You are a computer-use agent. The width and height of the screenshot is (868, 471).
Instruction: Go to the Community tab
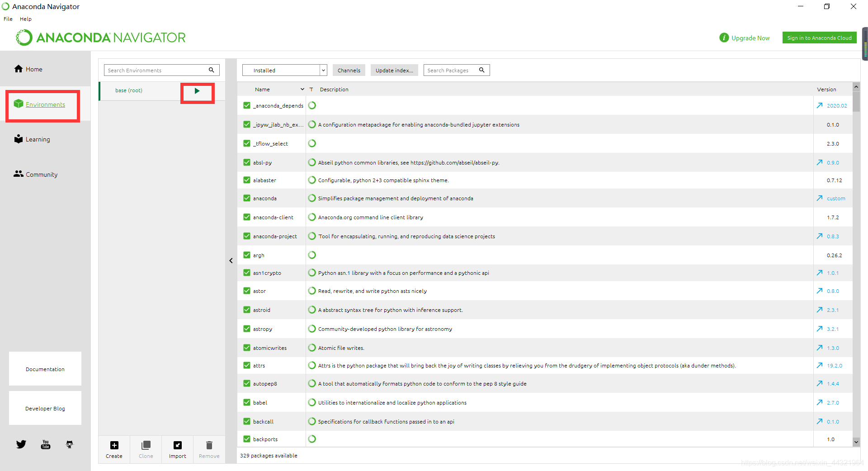pos(42,174)
